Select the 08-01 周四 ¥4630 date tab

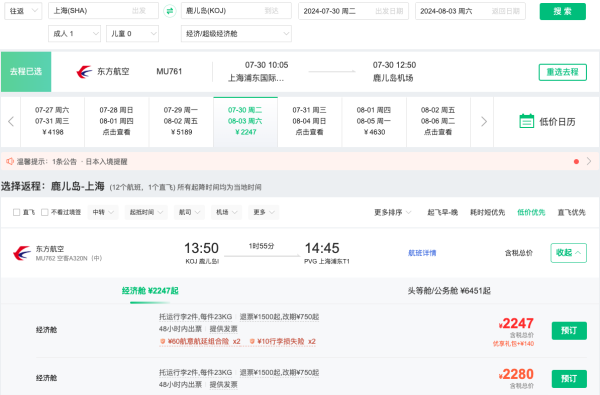374,121
